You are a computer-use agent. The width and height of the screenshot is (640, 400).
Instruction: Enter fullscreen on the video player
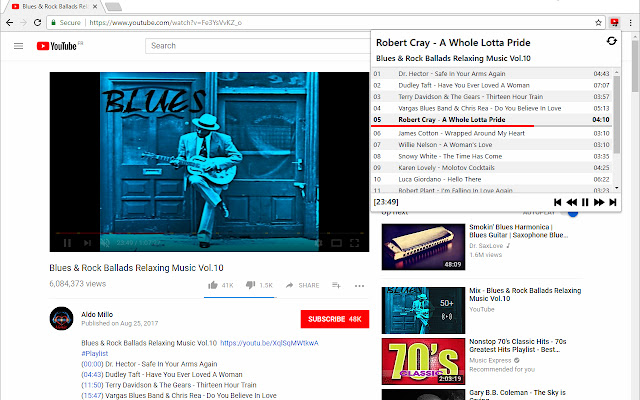click(354, 243)
